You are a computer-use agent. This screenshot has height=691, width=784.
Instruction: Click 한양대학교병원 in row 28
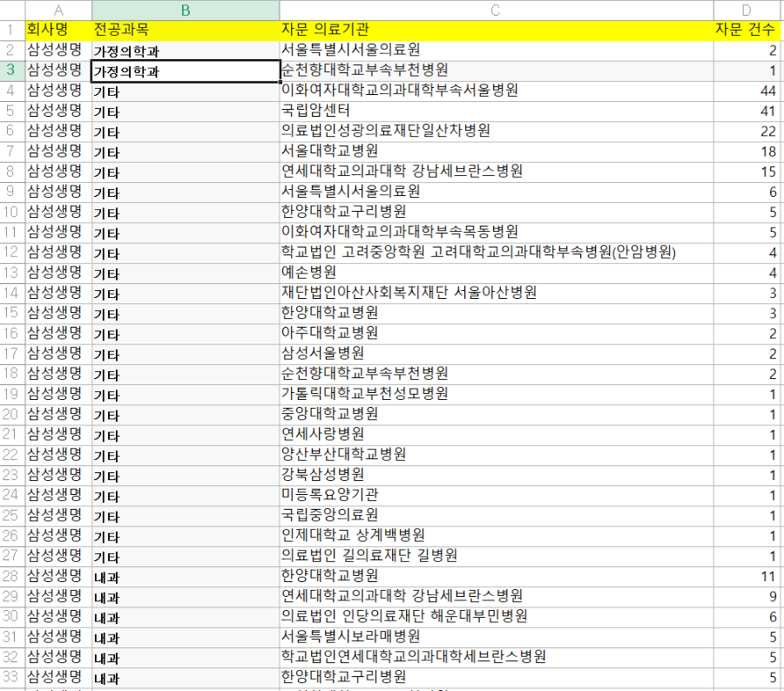coord(496,577)
